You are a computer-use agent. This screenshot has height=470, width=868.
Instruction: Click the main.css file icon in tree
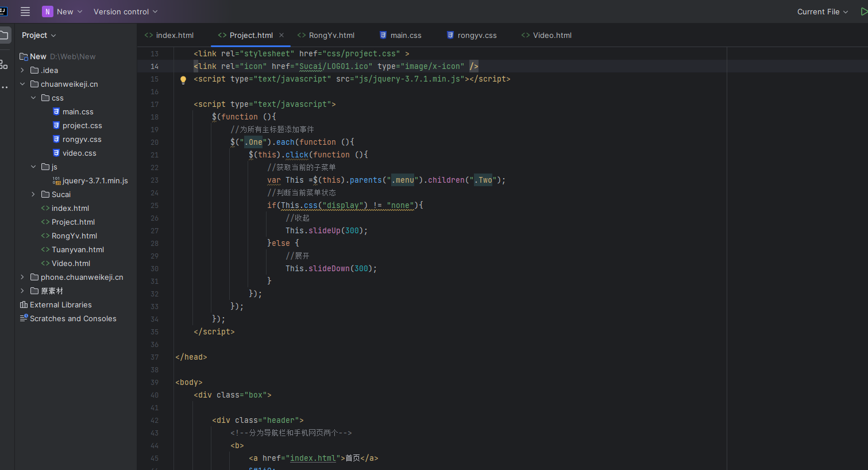pyautogui.click(x=56, y=111)
